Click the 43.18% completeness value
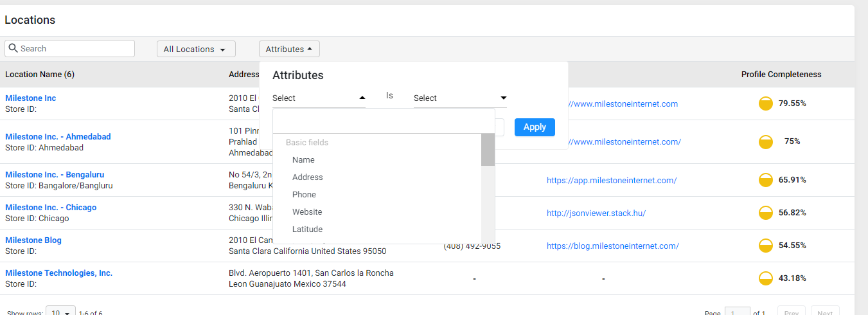This screenshot has width=868, height=315. pyautogui.click(x=792, y=278)
